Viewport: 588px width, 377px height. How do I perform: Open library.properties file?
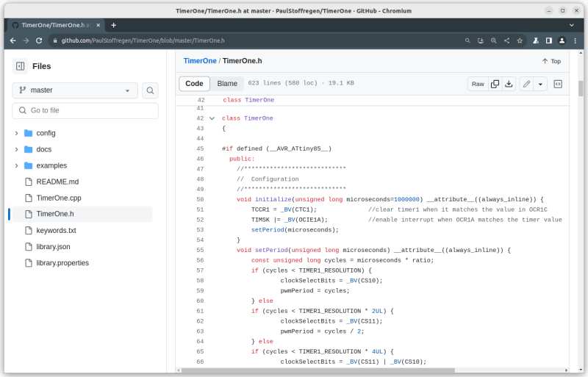(62, 262)
